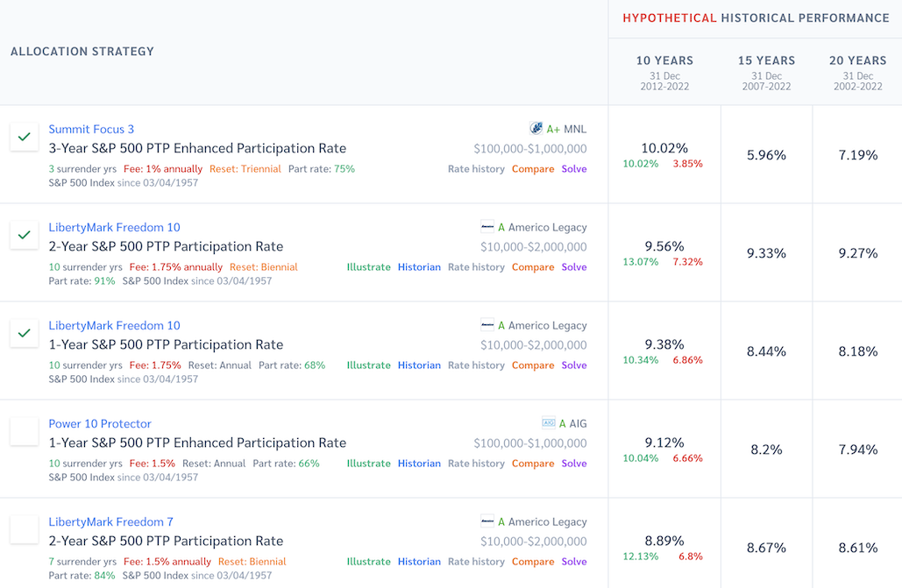Open Historian for Power 10 Protector

tap(419, 464)
